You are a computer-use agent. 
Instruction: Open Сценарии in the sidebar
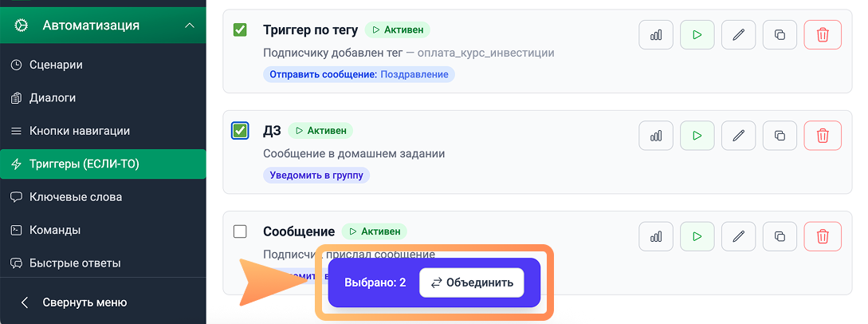point(56,65)
